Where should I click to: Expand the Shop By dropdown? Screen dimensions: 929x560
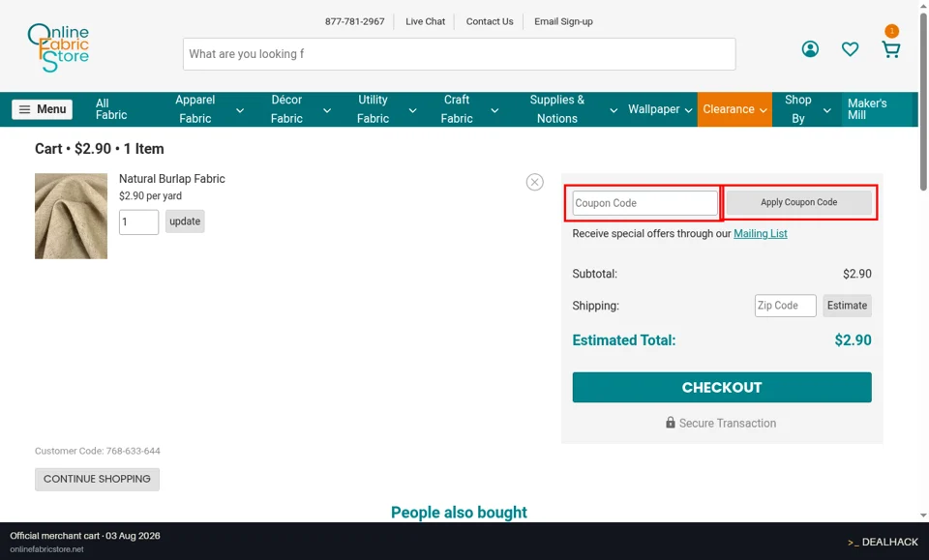click(x=827, y=110)
